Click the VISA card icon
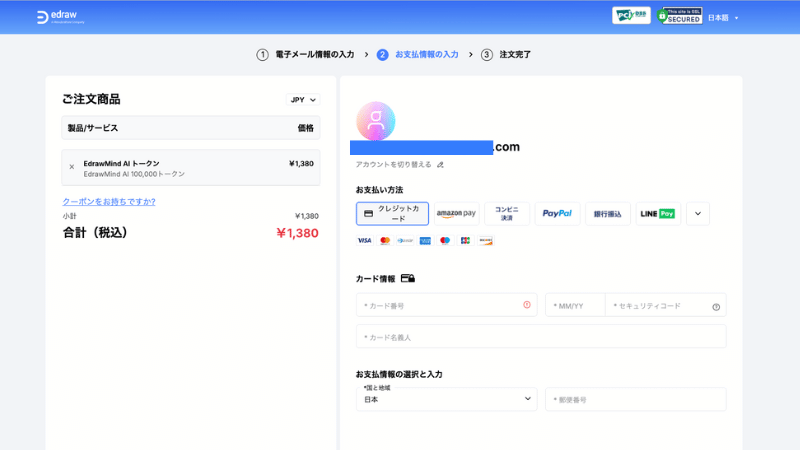This screenshot has height=450, width=800. click(364, 240)
